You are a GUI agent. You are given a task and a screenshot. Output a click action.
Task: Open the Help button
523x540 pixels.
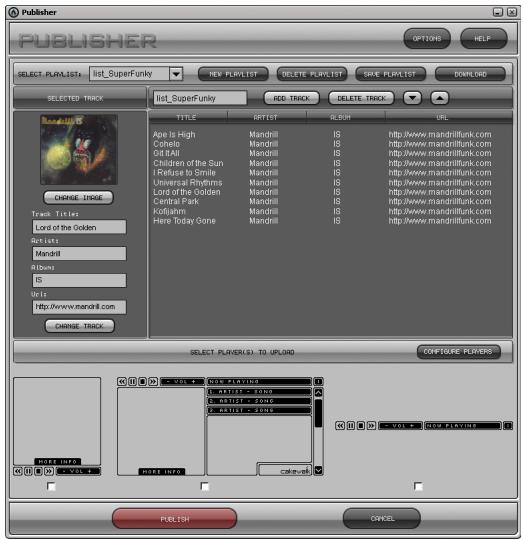[x=483, y=39]
